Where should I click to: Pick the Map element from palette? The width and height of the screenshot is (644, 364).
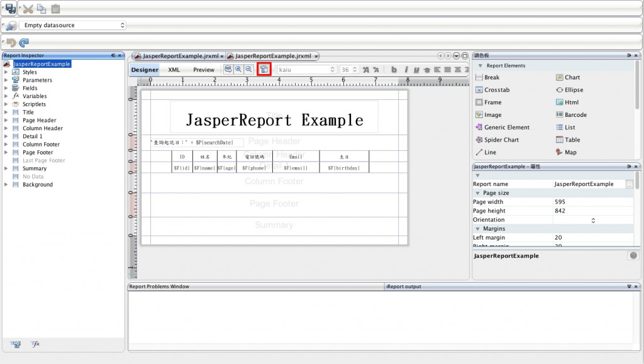point(566,152)
